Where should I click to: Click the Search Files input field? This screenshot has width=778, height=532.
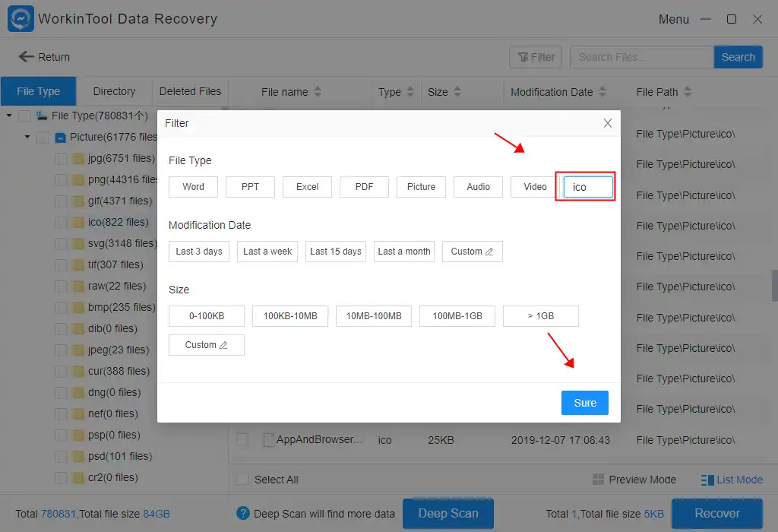coord(642,57)
